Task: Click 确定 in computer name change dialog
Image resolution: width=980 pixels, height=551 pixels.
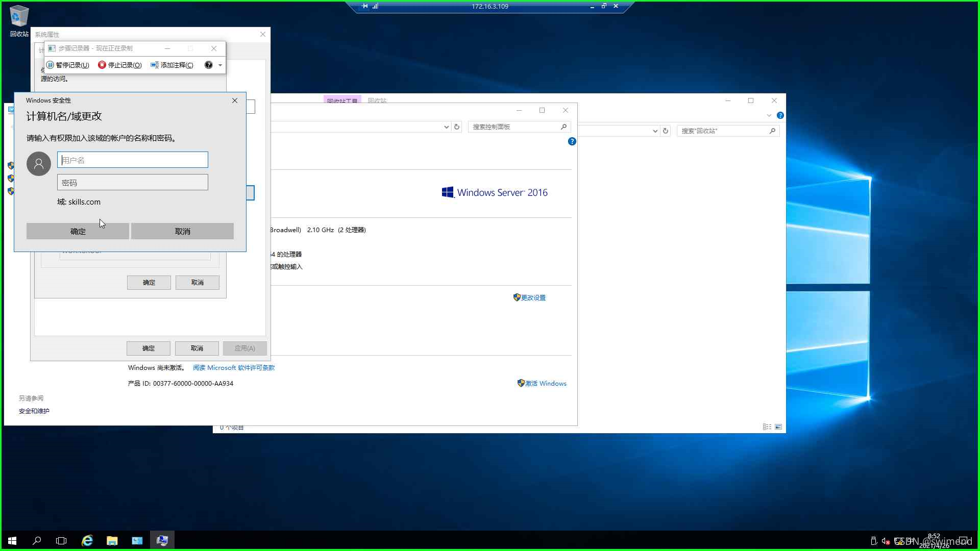Action: tap(149, 283)
